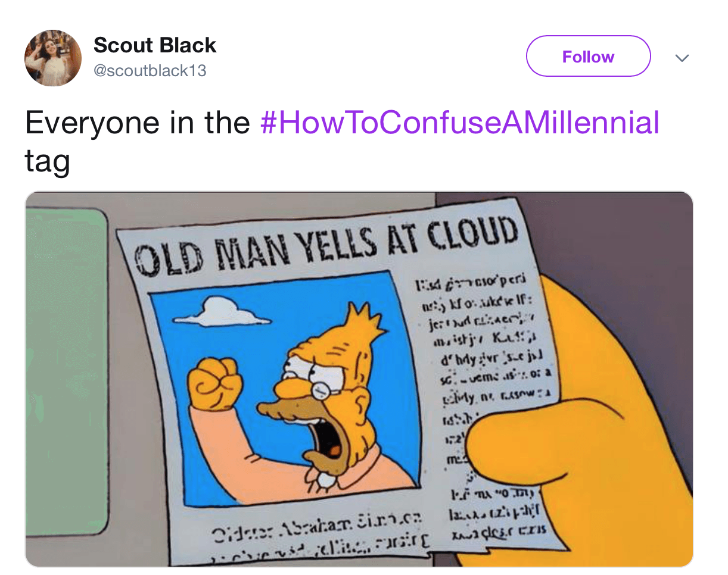Click the word 'tag' in the tweet
Viewport: 728px width, 575px height.
[47, 160]
